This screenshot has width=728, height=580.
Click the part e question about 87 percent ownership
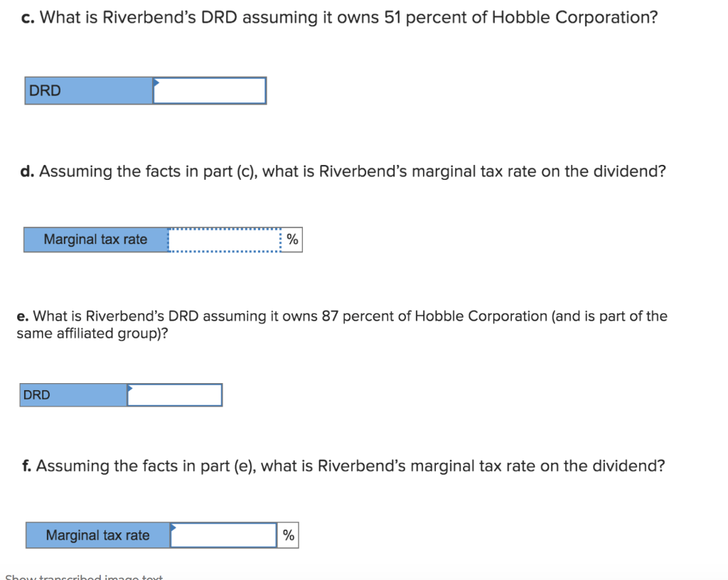coord(341,316)
